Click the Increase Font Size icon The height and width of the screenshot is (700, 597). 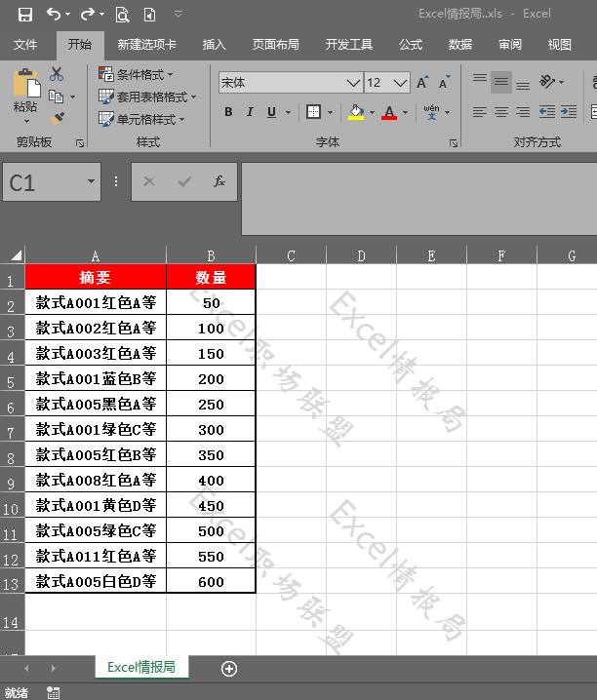coord(422,82)
